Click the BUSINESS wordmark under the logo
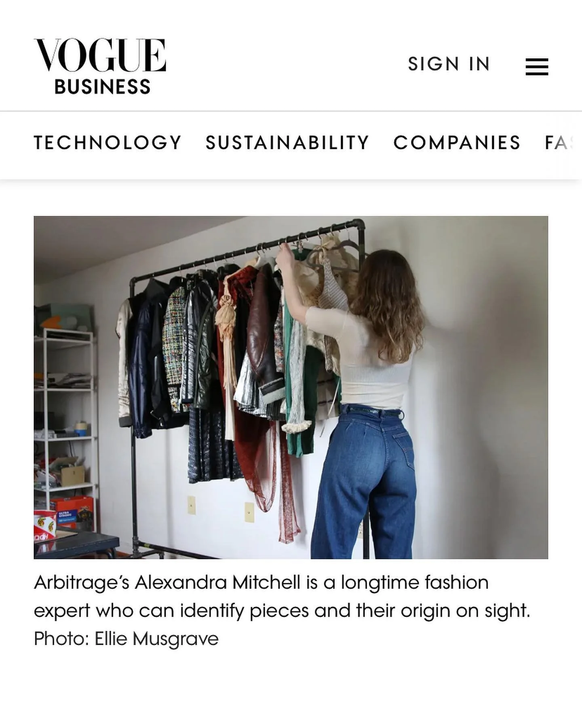The height and width of the screenshot is (728, 582). point(102,87)
